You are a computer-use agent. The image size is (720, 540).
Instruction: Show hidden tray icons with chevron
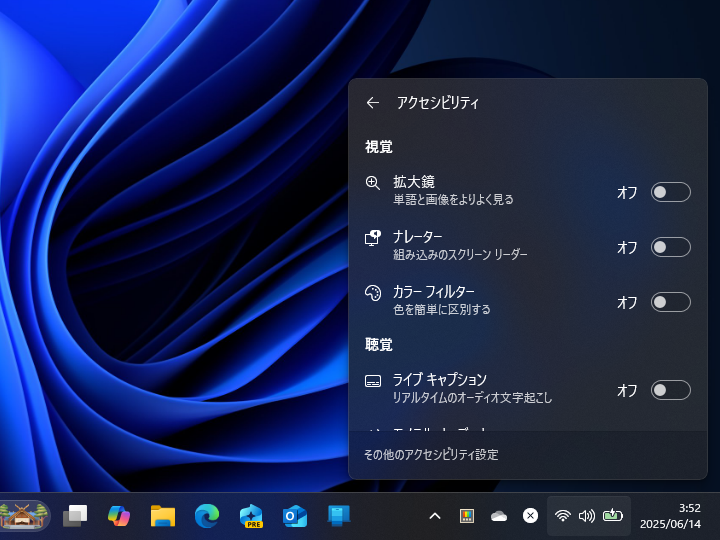[x=435, y=516]
